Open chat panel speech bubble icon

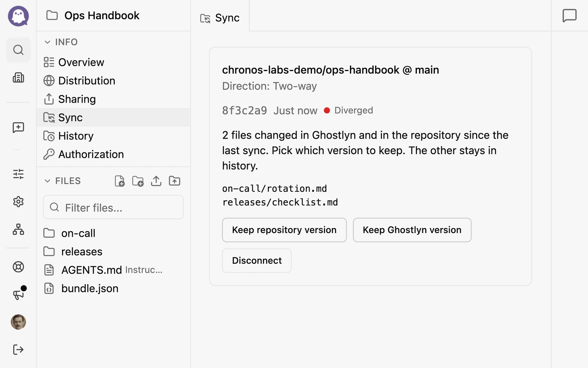point(569,16)
